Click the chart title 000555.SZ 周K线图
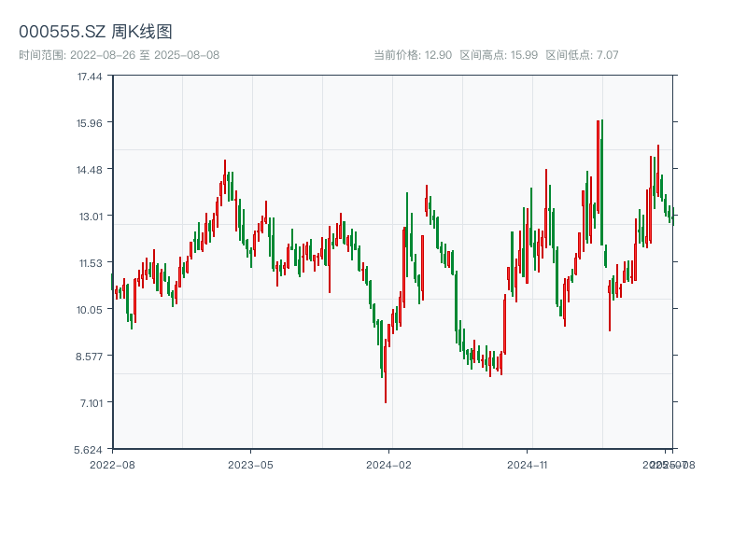 point(95,32)
